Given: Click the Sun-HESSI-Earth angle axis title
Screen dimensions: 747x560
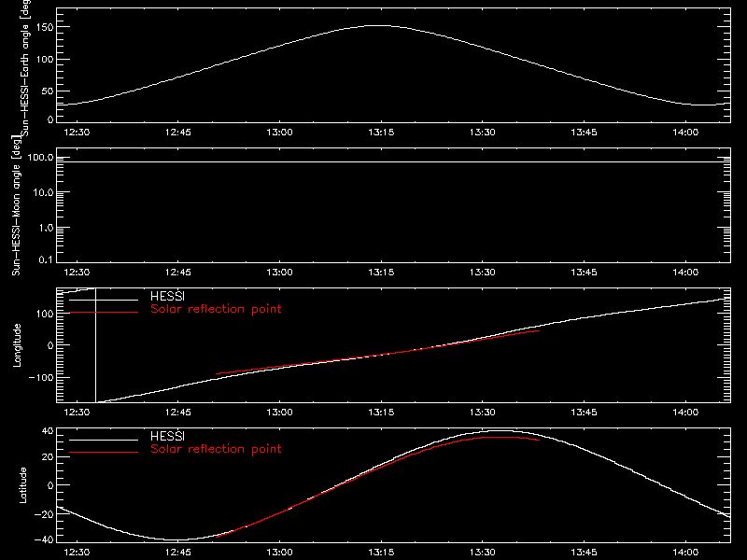Looking at the screenshot, I should 25,66.
